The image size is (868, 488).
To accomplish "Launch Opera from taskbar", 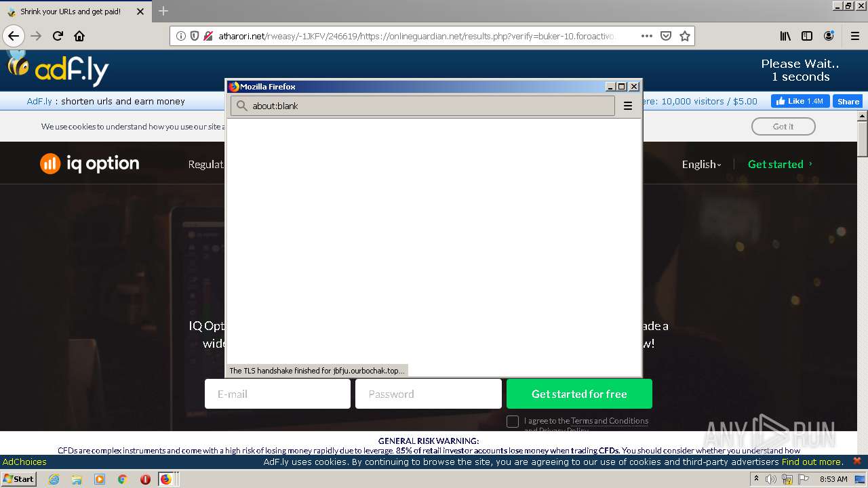I will pyautogui.click(x=145, y=479).
